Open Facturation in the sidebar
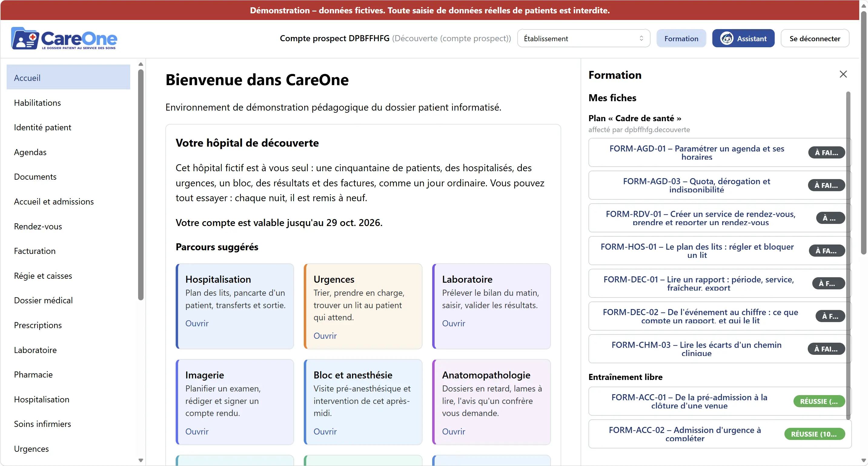 [68, 251]
